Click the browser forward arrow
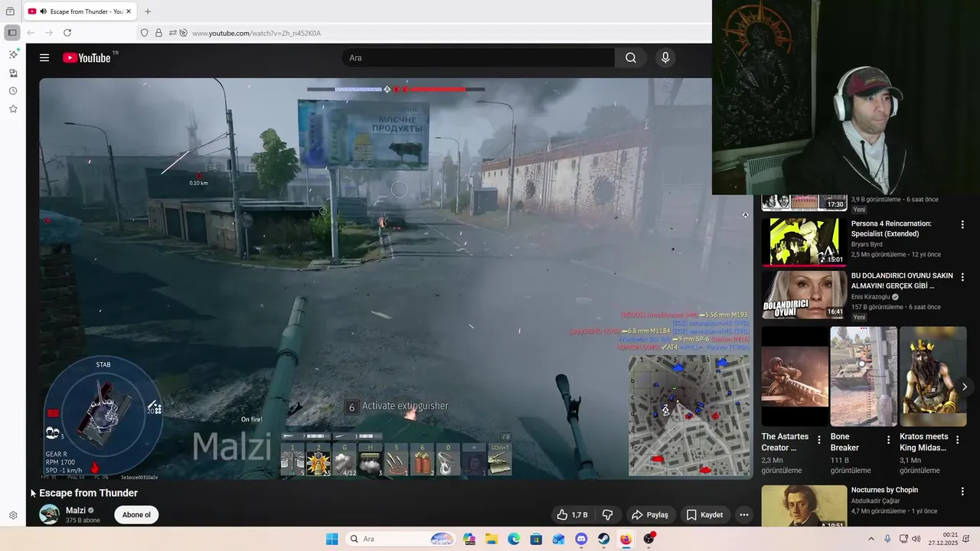The image size is (980, 551). tap(49, 33)
